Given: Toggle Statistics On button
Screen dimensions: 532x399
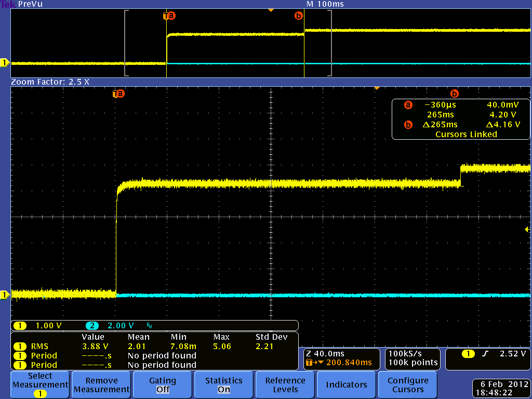Looking at the screenshot, I should pyautogui.click(x=223, y=384).
